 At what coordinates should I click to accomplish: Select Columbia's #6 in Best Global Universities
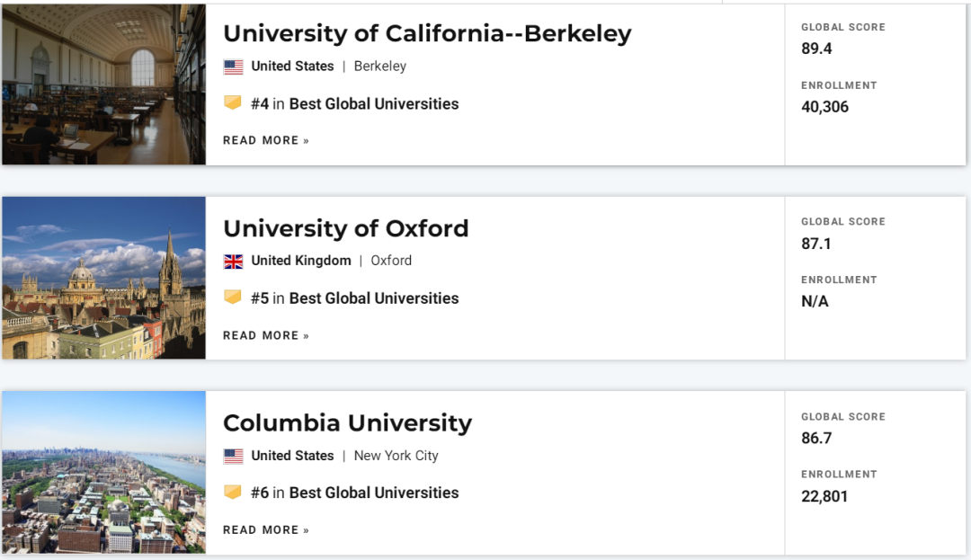(x=354, y=493)
